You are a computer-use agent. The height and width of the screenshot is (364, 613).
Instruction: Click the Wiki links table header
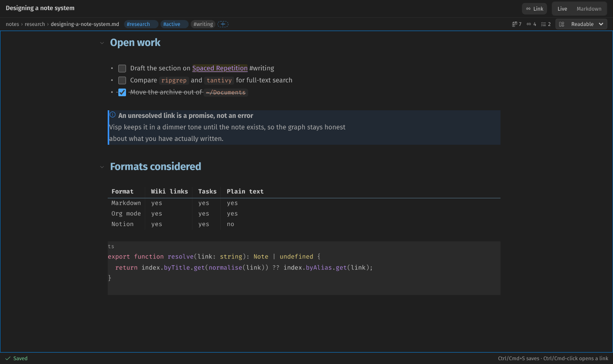169,192
